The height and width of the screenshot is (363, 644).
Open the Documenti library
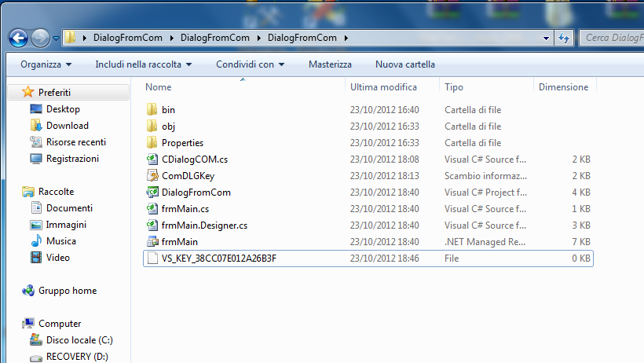pos(69,208)
